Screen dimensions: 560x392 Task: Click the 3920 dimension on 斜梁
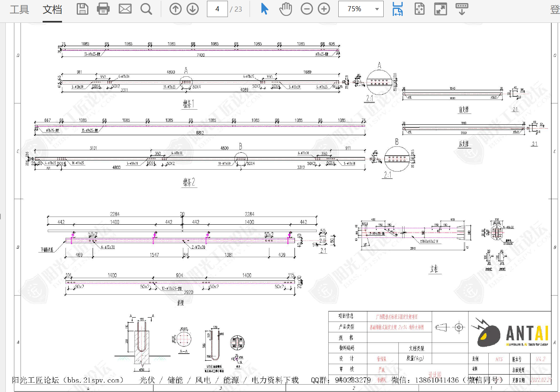click(x=188, y=292)
